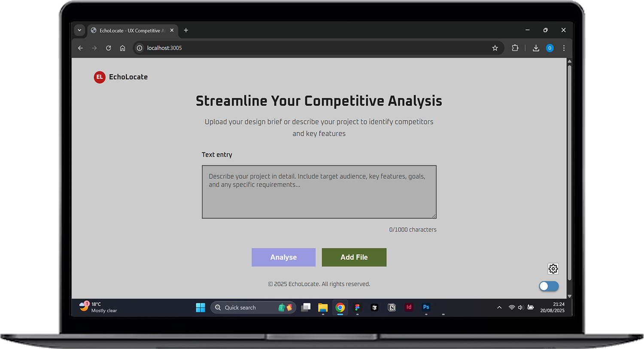Open the browser Extensions puzzle icon
This screenshot has width=644, height=349.
coord(515,48)
